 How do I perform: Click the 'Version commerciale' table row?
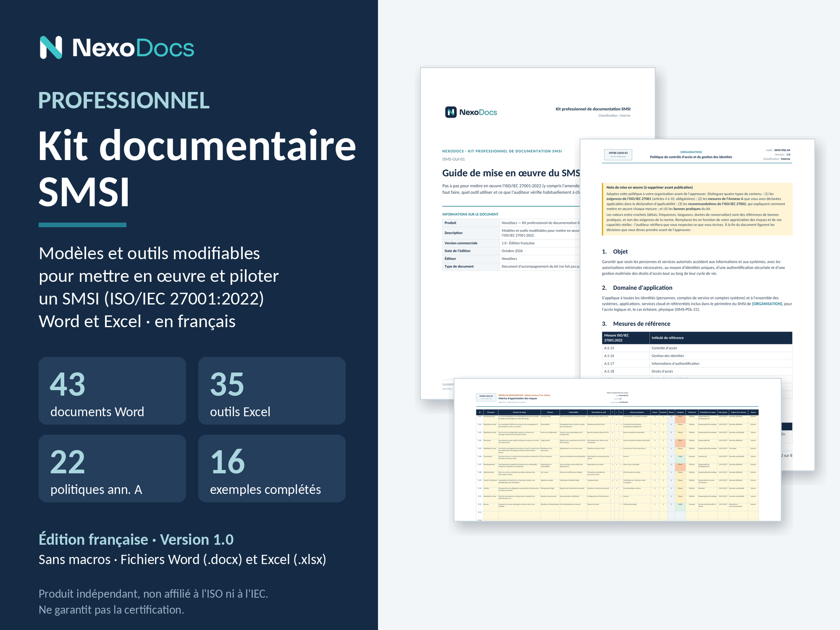pyautogui.click(x=511, y=243)
